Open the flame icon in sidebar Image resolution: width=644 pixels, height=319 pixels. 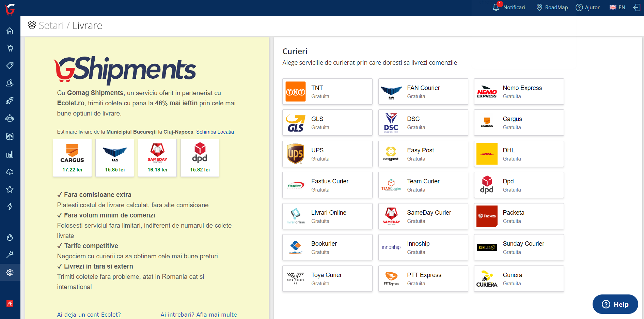point(10,237)
